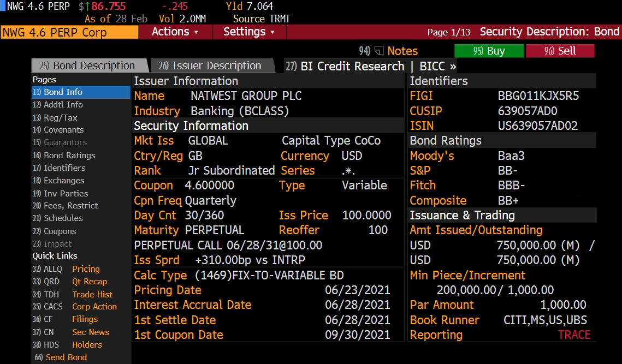Open CACS Corp Action quick link
This screenshot has height=364, width=622.
coord(75,307)
